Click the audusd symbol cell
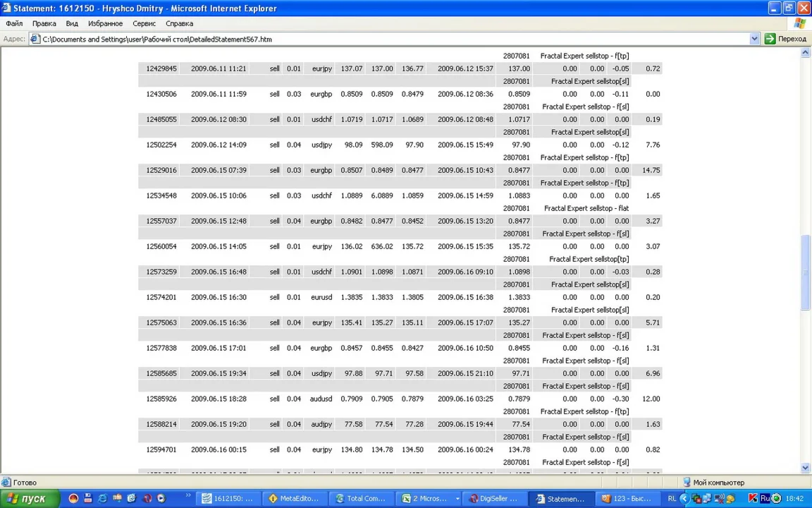812x508 pixels. [x=321, y=399]
